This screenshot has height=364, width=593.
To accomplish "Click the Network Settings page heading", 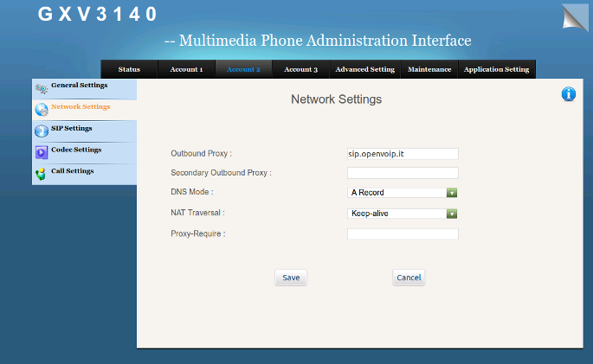I will [x=336, y=99].
